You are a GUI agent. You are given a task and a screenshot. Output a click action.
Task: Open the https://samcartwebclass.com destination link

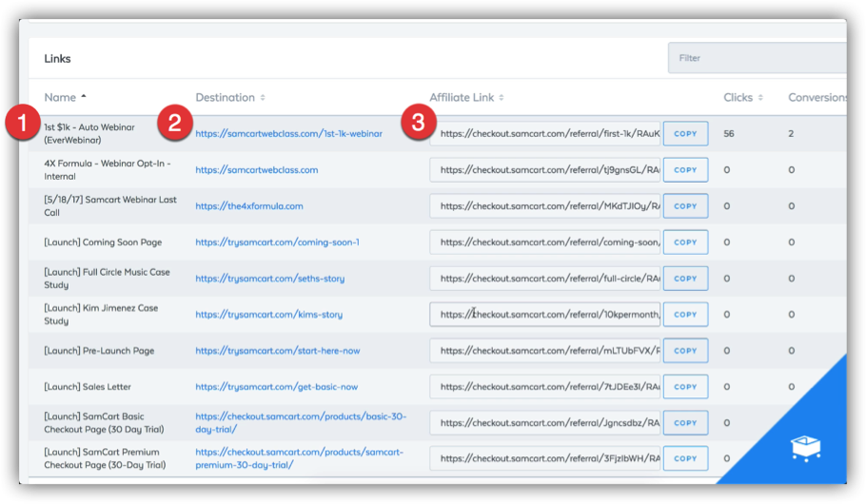click(257, 170)
